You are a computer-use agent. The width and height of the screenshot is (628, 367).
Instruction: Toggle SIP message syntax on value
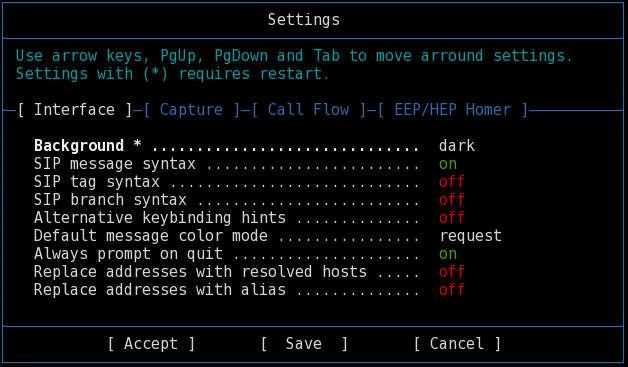click(448, 164)
